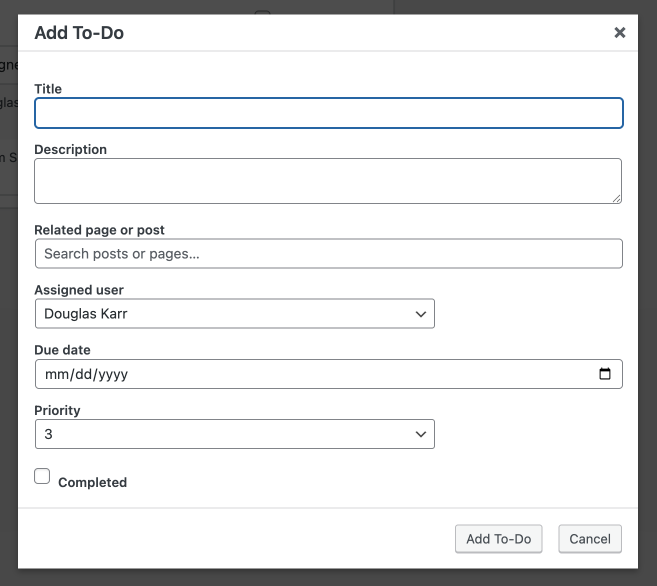The width and height of the screenshot is (657, 586).
Task: Check the Completed checkbox
Action: coord(42,477)
